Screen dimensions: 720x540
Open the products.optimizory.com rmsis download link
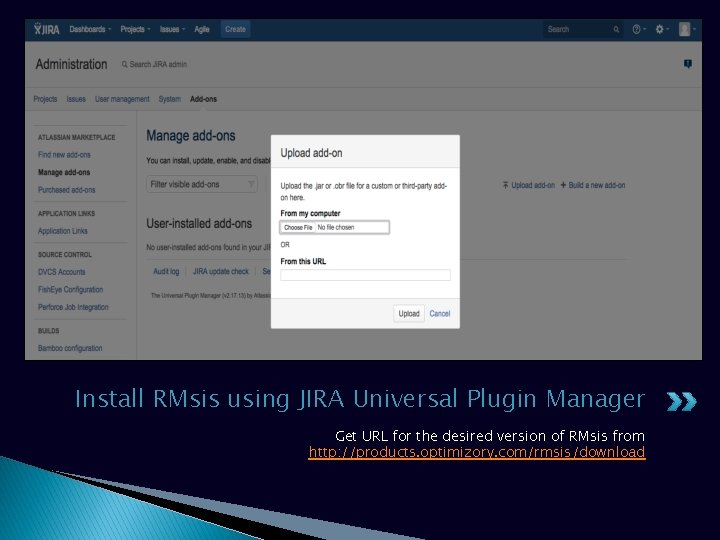pos(477,452)
